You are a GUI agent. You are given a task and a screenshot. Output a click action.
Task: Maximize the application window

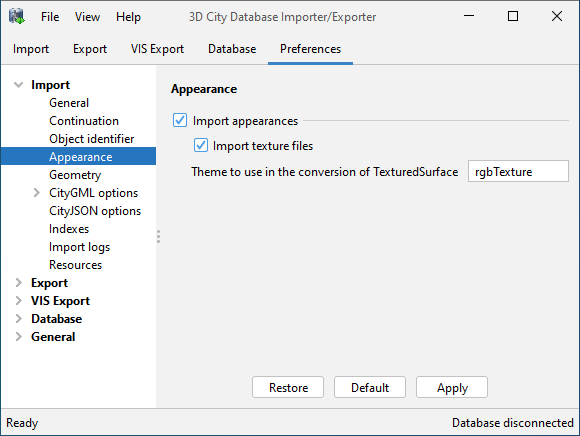[513, 16]
